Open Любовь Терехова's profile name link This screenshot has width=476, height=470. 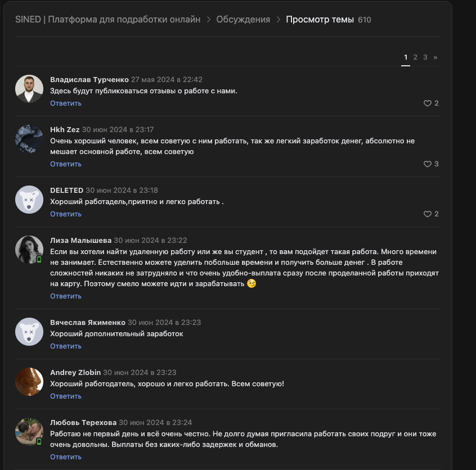(x=83, y=423)
